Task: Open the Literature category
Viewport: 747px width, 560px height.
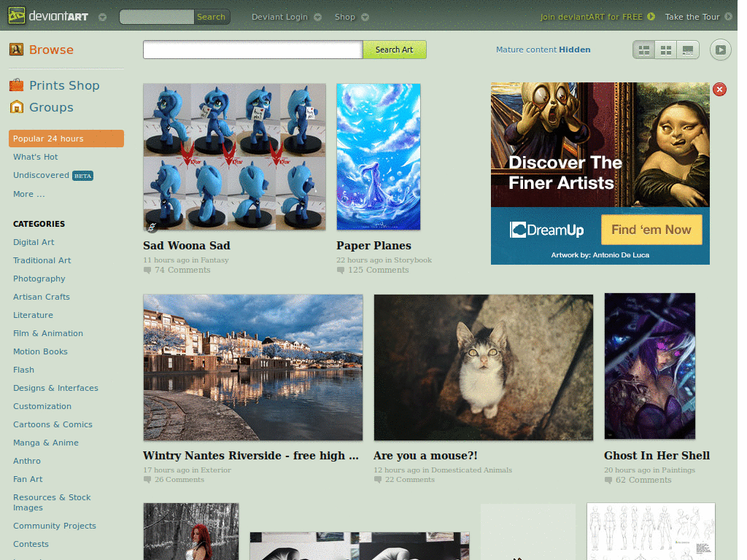Action: (x=33, y=315)
